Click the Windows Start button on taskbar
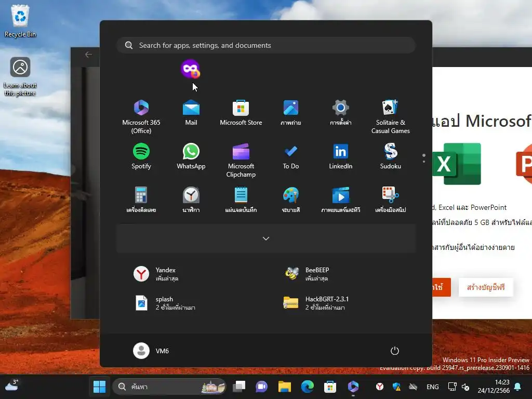Viewport: 532px width, 399px height. [99, 387]
